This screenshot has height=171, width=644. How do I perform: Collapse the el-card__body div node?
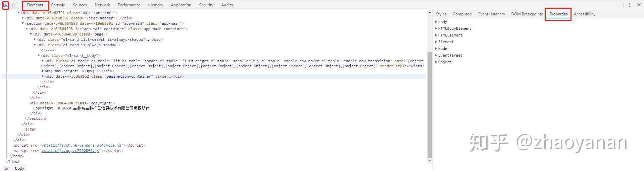click(x=39, y=56)
